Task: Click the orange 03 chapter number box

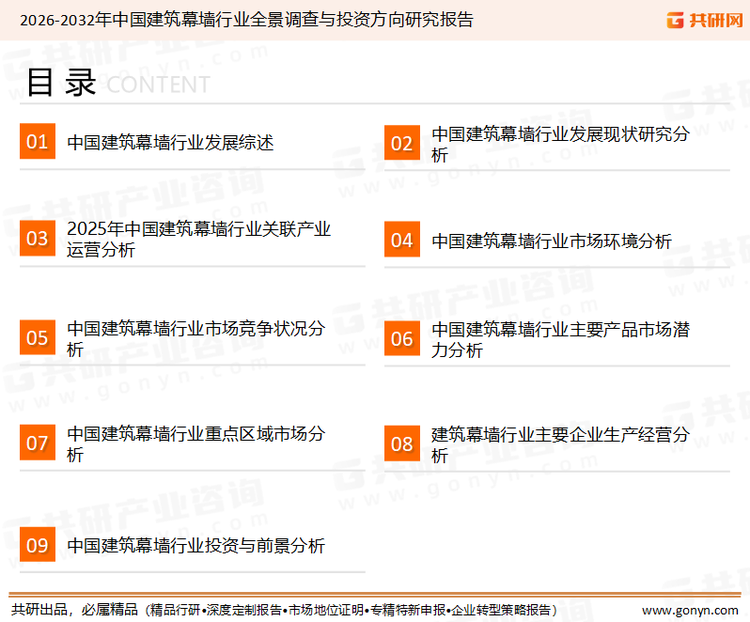Action: coord(37,238)
